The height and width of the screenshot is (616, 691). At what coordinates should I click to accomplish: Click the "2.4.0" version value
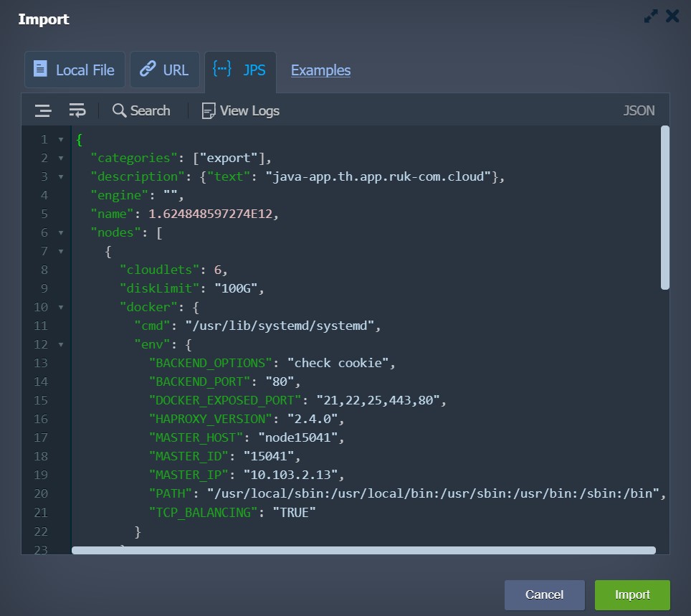(313, 419)
